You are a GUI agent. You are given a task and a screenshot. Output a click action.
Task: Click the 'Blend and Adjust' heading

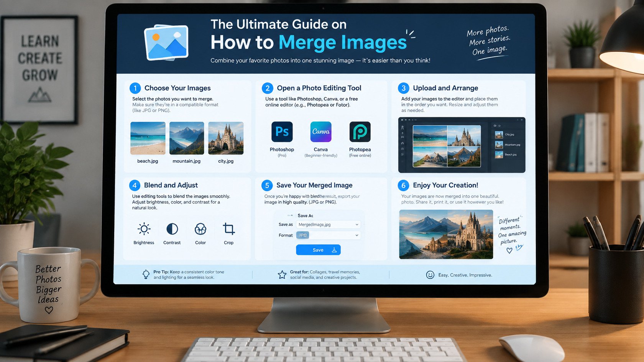tap(171, 185)
